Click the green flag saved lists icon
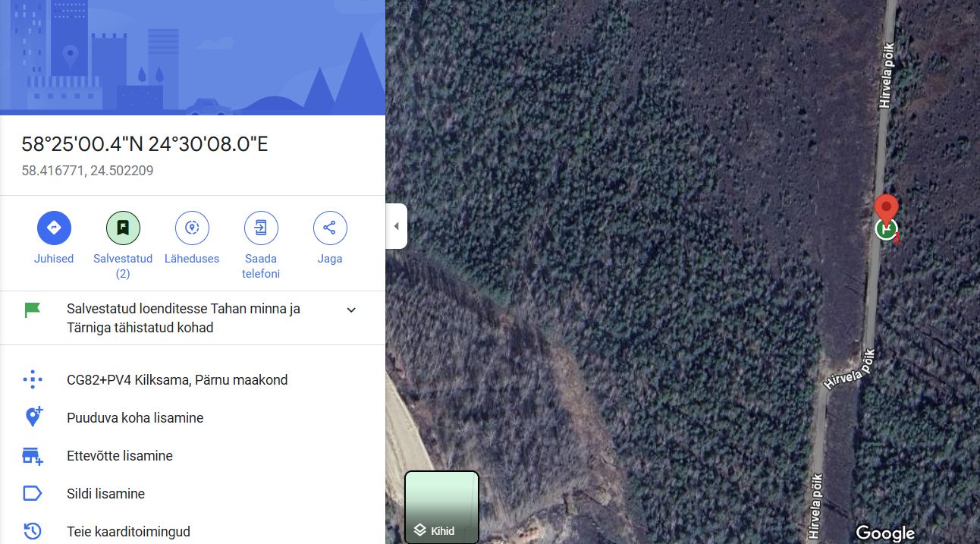The width and height of the screenshot is (980, 544). [x=32, y=310]
